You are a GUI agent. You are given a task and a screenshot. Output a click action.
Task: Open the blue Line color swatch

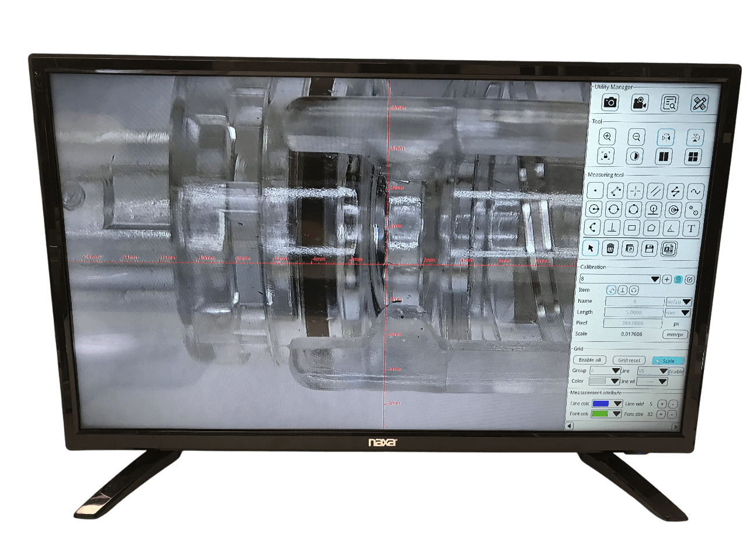click(601, 404)
